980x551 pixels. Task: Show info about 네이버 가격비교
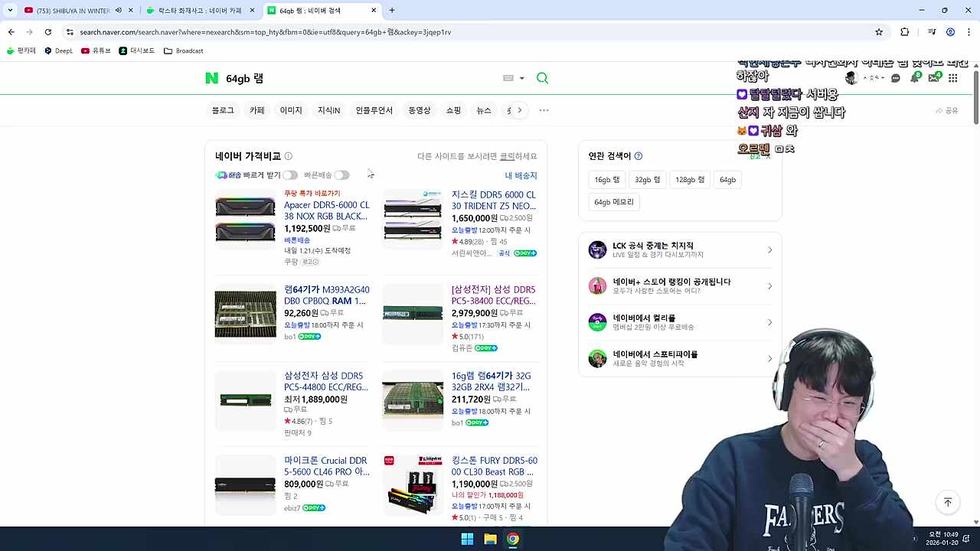(288, 156)
